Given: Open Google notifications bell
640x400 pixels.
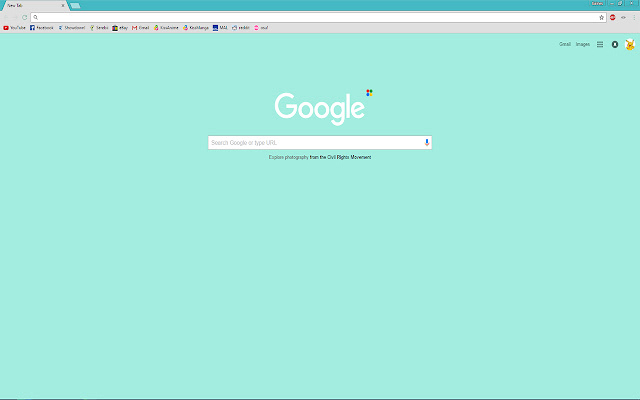Looking at the screenshot, I should [x=615, y=44].
